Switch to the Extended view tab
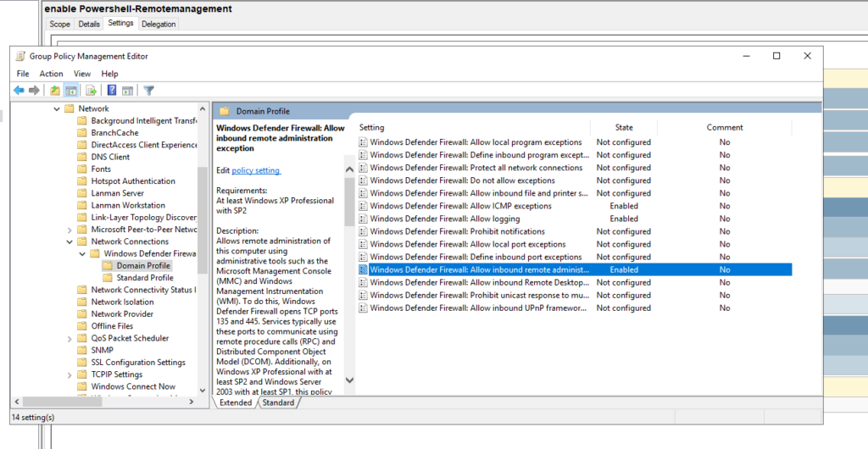 tap(236, 402)
